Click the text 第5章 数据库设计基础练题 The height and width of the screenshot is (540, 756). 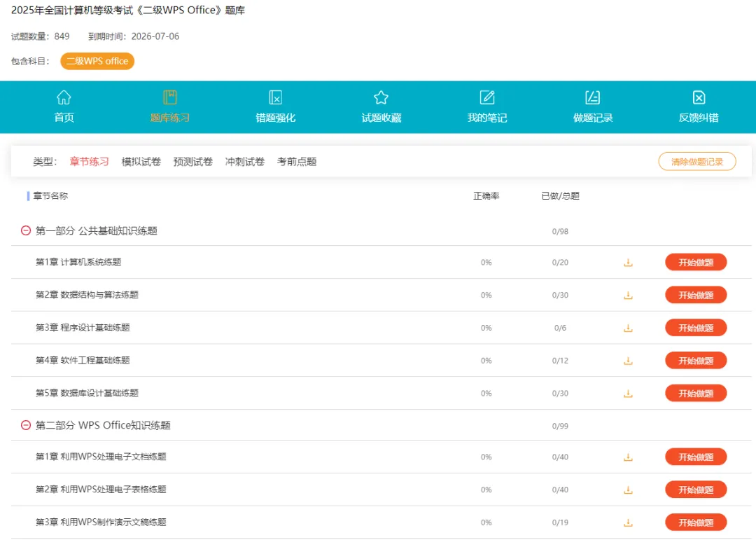87,394
